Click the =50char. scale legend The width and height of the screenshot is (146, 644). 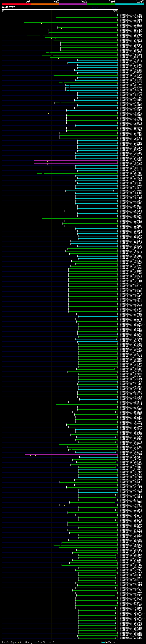[109, 642]
